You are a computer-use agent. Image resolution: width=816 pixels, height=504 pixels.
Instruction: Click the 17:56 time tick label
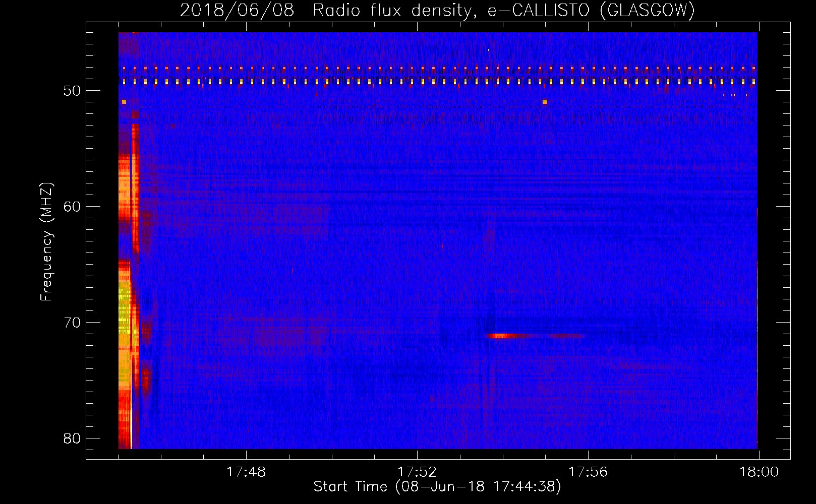click(588, 472)
